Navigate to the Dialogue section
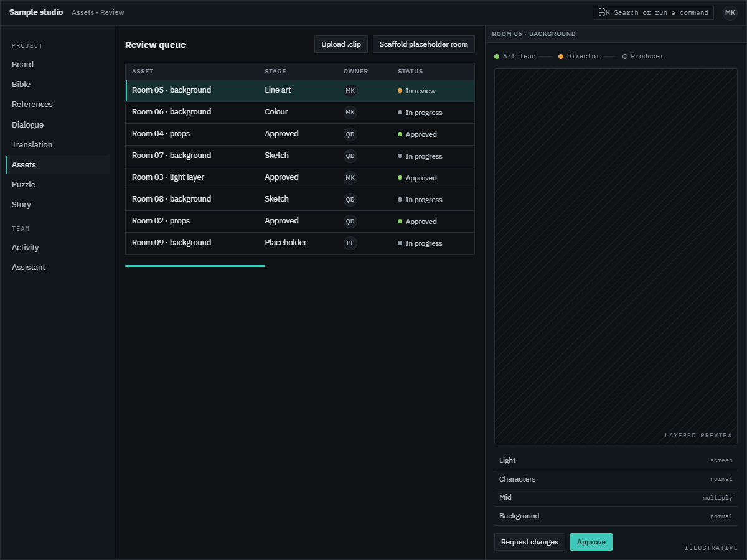Viewport: 747px width, 560px height. click(x=58, y=124)
